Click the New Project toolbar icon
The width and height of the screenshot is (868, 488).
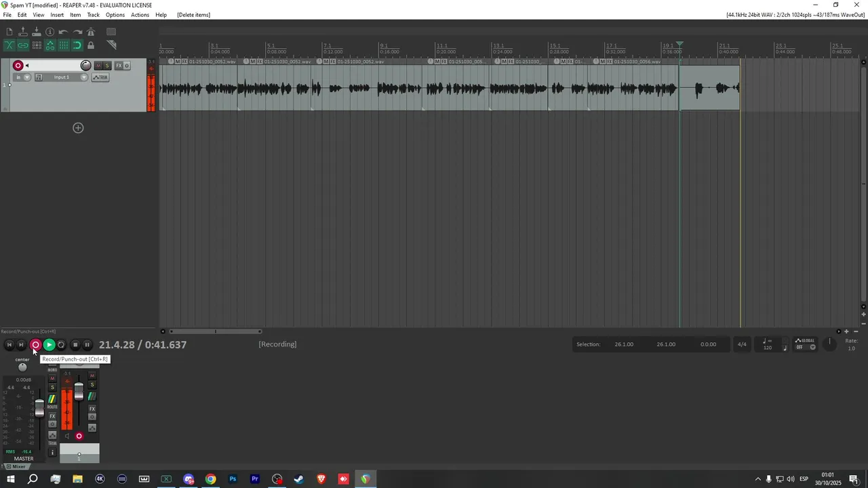[x=9, y=32]
